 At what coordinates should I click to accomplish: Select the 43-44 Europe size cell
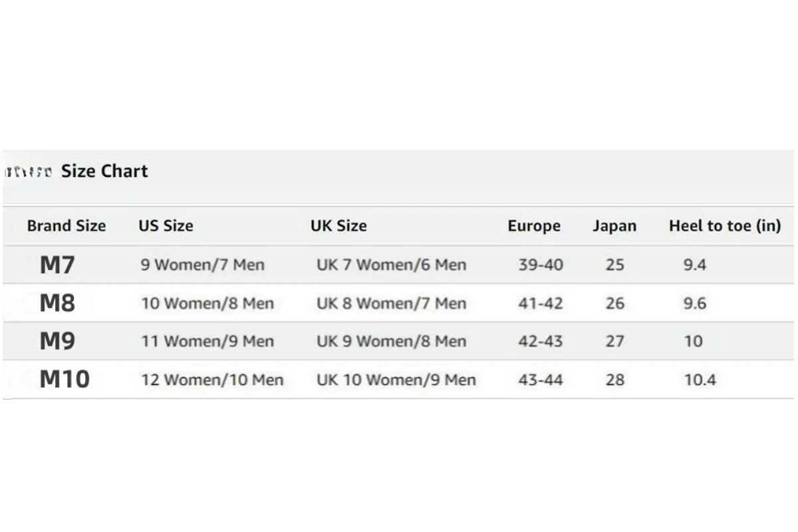pyautogui.click(x=541, y=380)
